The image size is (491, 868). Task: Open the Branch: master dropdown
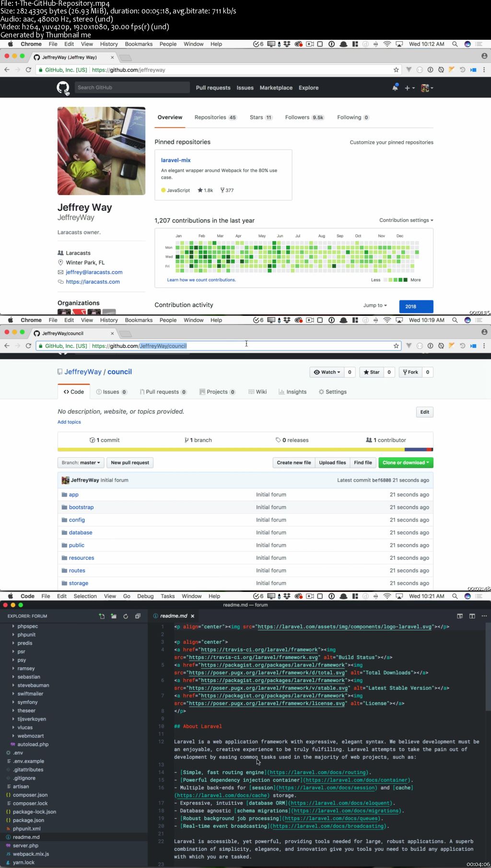click(x=81, y=463)
